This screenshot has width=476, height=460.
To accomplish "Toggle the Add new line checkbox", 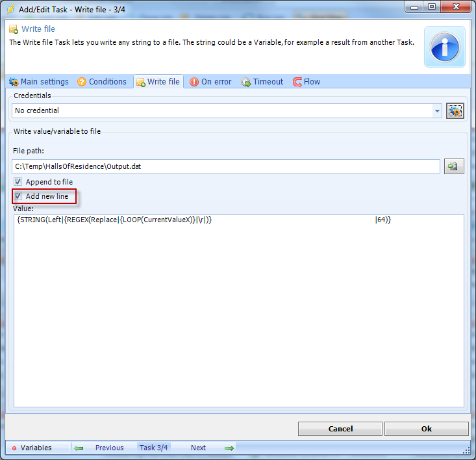I will (18, 196).
